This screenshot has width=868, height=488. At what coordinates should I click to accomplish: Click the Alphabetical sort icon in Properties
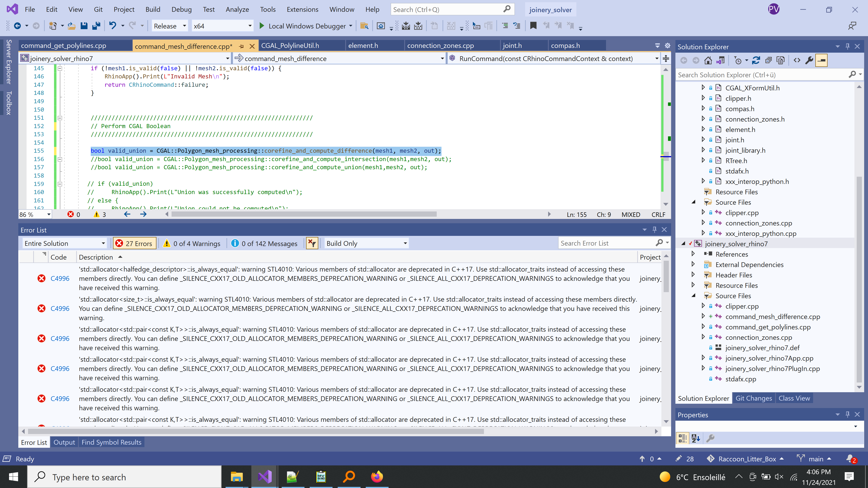pyautogui.click(x=696, y=438)
